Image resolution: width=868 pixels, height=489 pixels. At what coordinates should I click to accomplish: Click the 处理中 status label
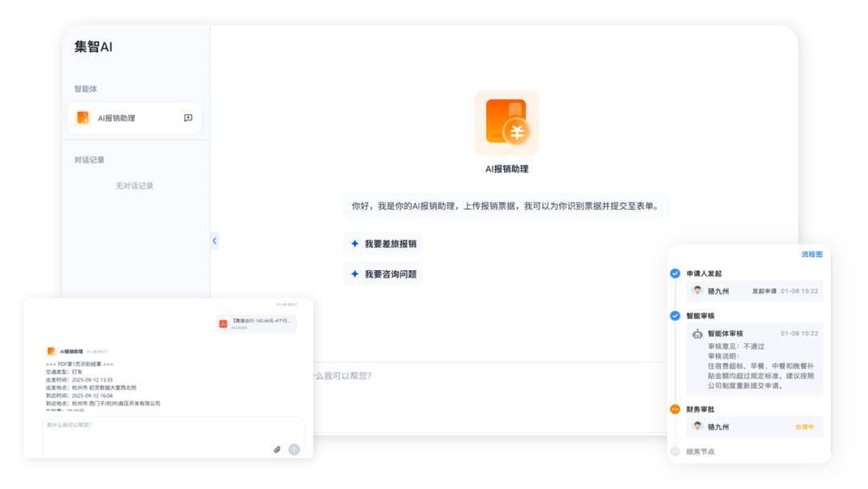coord(805,427)
